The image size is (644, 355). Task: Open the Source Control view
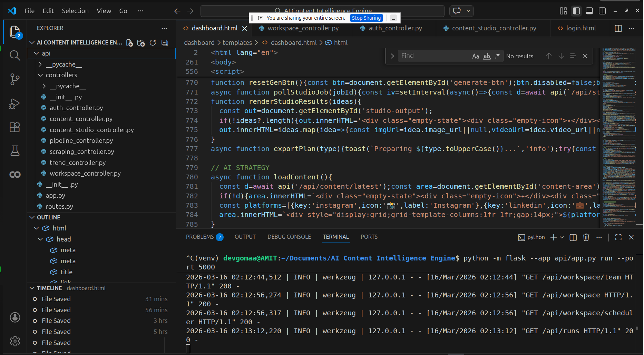coord(14,79)
